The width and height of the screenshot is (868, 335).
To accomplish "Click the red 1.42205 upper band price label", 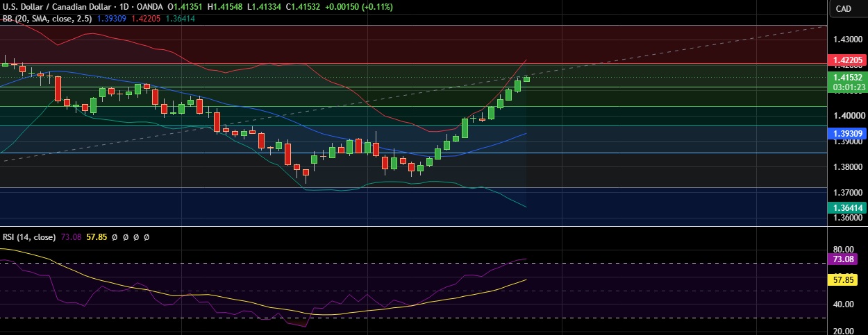I will coord(848,61).
